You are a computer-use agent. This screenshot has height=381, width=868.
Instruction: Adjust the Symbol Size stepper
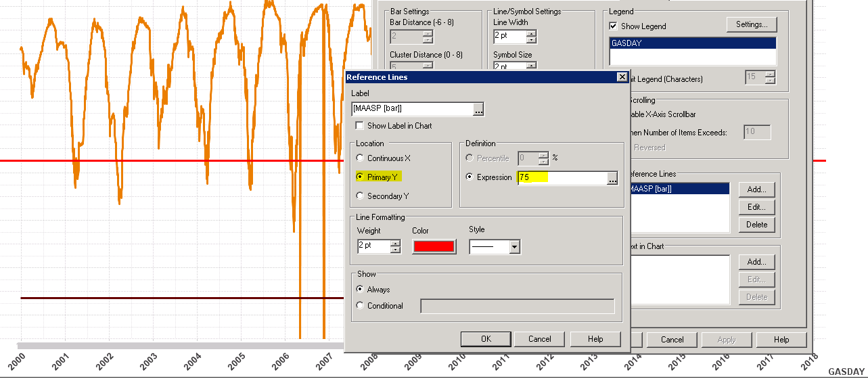click(531, 67)
